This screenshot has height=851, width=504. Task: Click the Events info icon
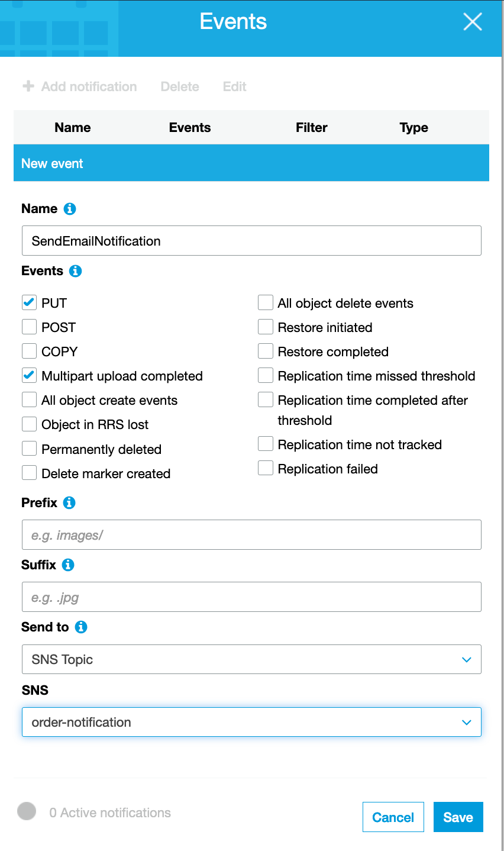(77, 270)
